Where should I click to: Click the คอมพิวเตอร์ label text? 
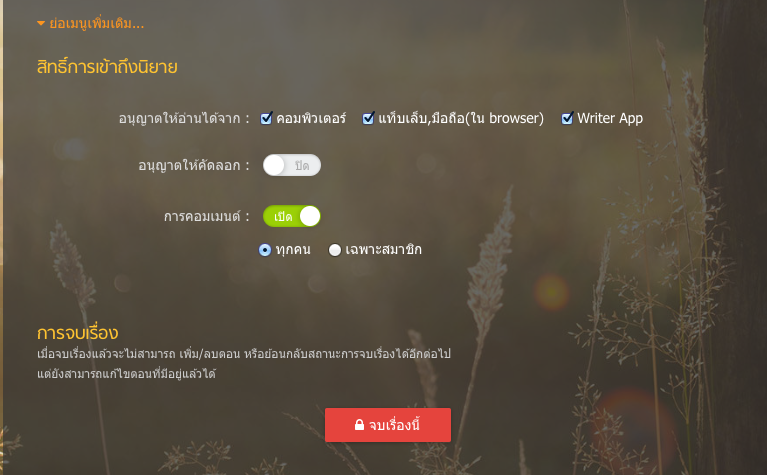coord(311,118)
